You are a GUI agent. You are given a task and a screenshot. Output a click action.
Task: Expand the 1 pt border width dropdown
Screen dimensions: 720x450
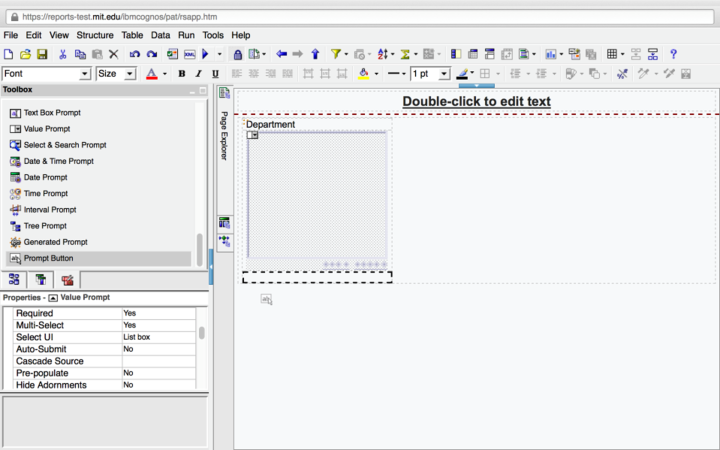point(444,74)
